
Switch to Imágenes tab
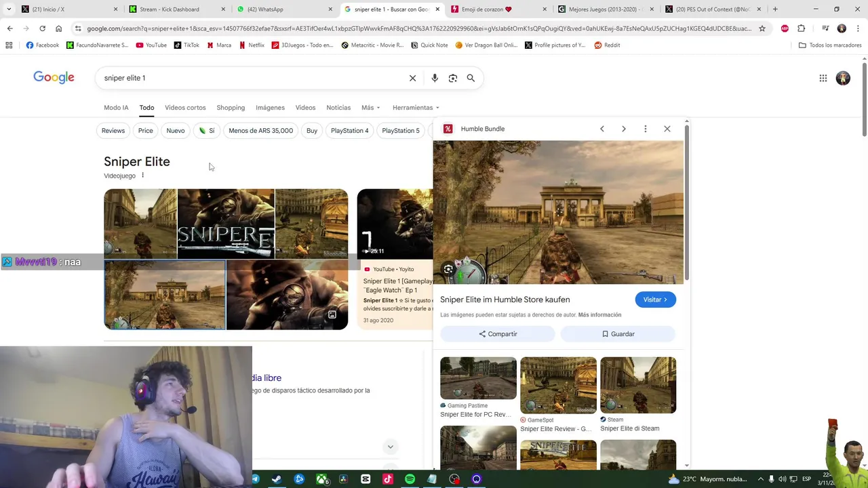point(270,108)
